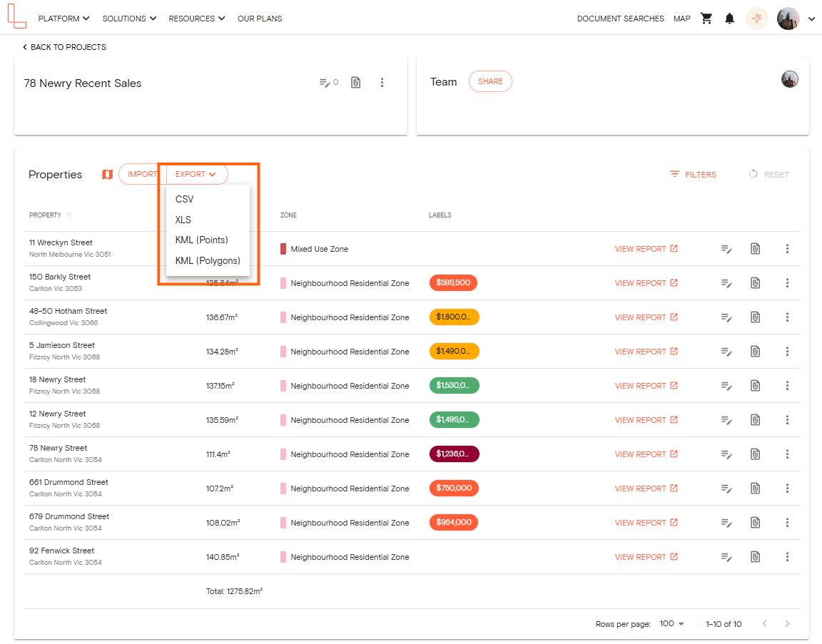Click the Labels column header

pyautogui.click(x=440, y=215)
